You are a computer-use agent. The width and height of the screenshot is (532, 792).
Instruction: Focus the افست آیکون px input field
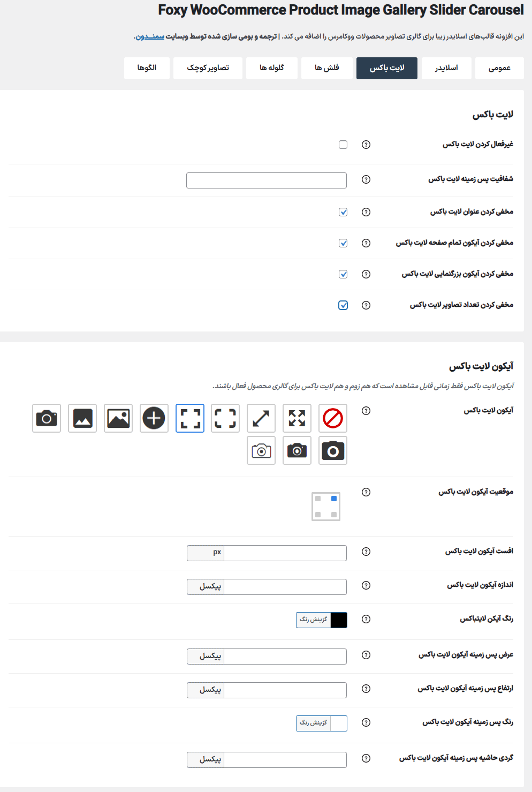pos(285,553)
